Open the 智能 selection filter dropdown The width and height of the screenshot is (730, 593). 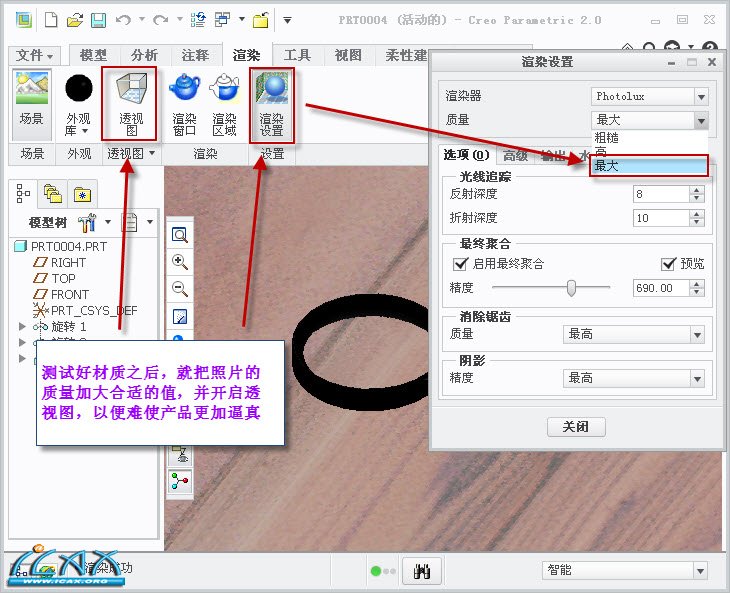click(x=625, y=570)
